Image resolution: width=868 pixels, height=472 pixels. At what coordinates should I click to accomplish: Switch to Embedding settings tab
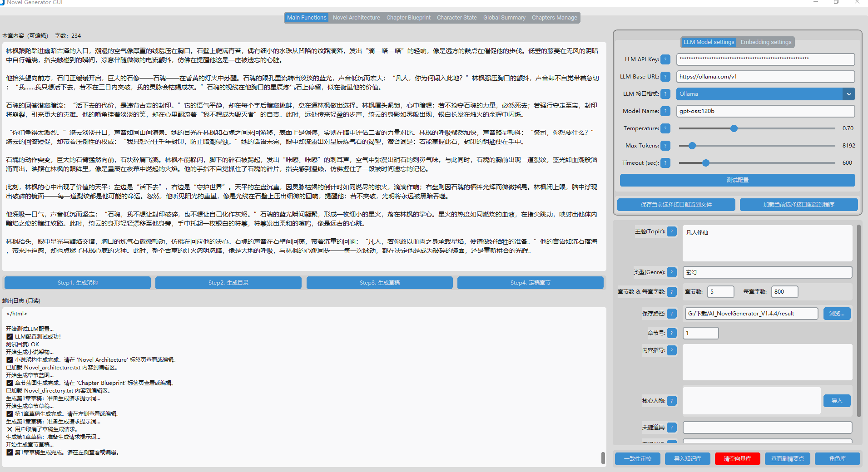point(766,42)
